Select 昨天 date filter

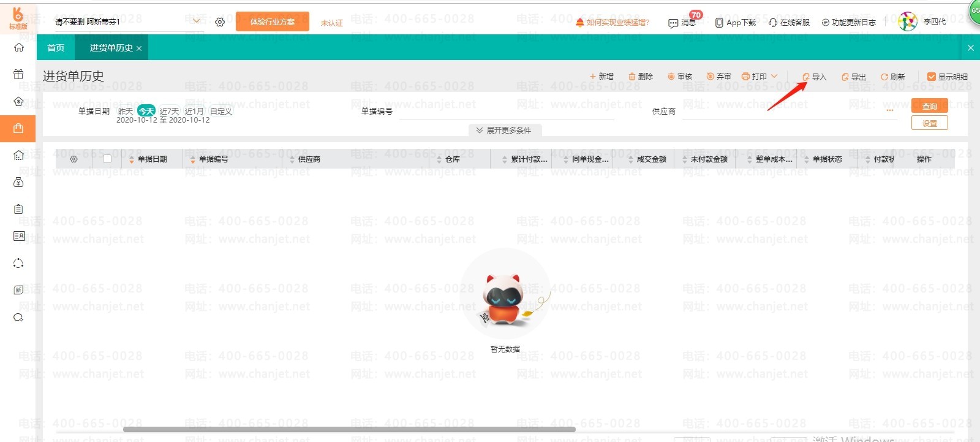[126, 111]
